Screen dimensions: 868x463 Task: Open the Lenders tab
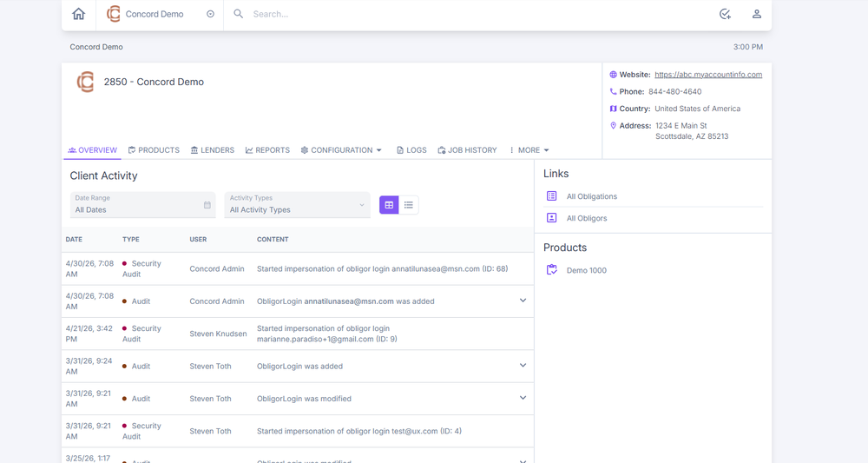[x=213, y=150]
